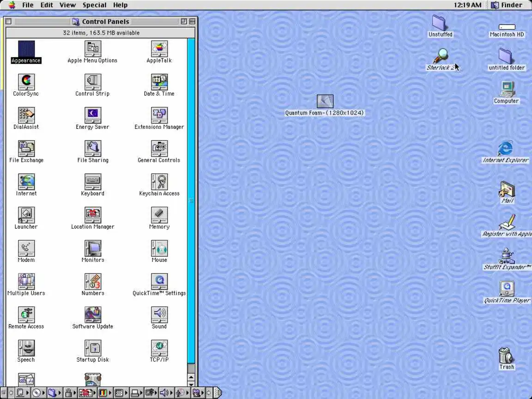Select the Mail desktop icon
This screenshot has width=532, height=399.
507,189
